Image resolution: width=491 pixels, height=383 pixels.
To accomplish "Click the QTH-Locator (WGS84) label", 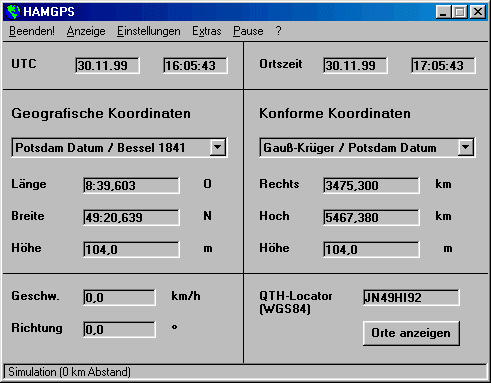I will [296, 302].
